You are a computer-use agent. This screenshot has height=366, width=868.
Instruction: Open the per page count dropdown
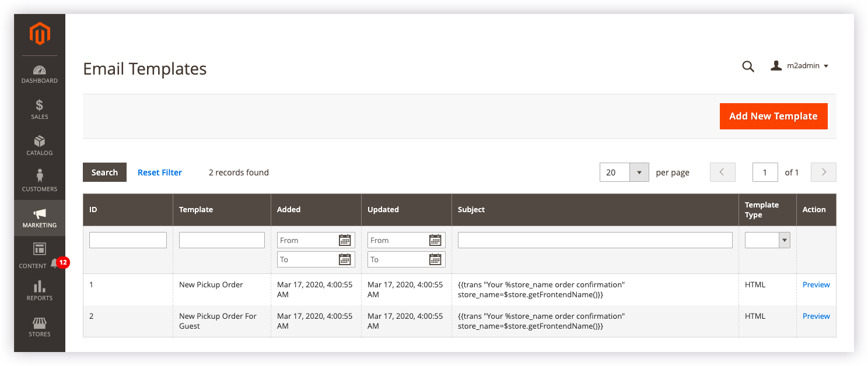pyautogui.click(x=639, y=173)
